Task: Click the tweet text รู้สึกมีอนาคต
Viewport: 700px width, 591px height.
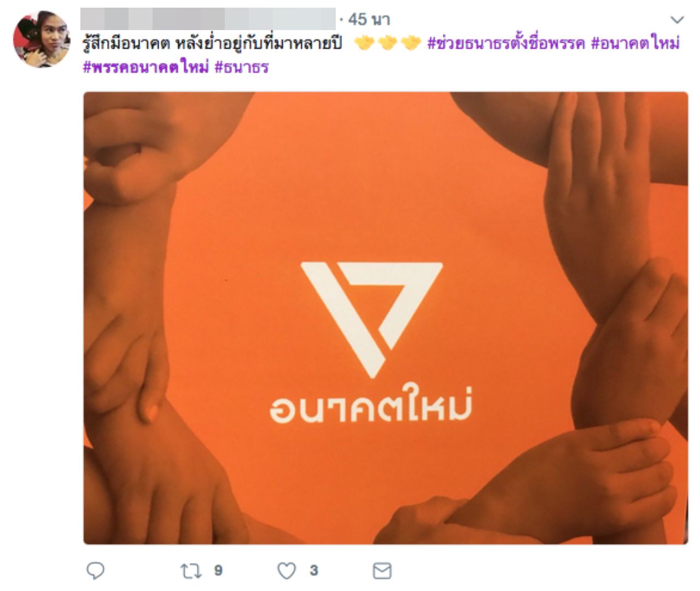Action: click(x=126, y=43)
